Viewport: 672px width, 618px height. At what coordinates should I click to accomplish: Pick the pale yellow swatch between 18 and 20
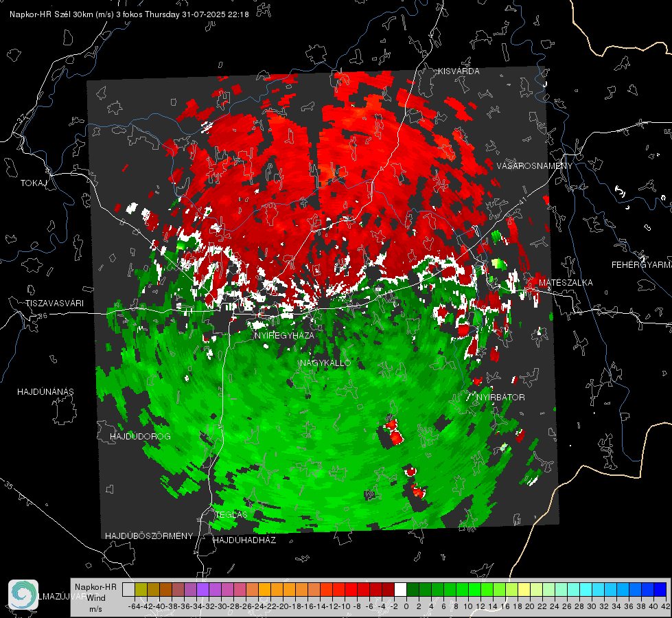coord(524,589)
